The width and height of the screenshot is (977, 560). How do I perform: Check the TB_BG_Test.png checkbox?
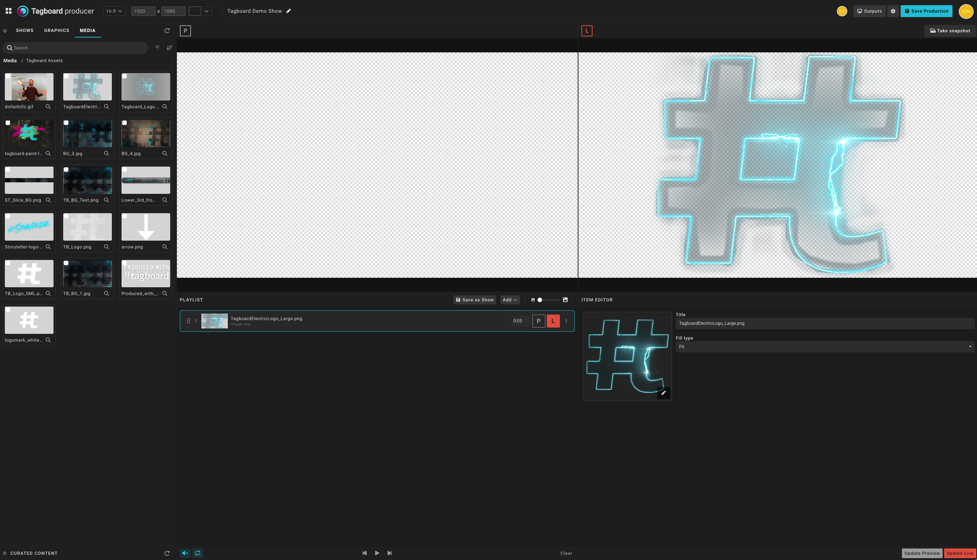point(66,170)
